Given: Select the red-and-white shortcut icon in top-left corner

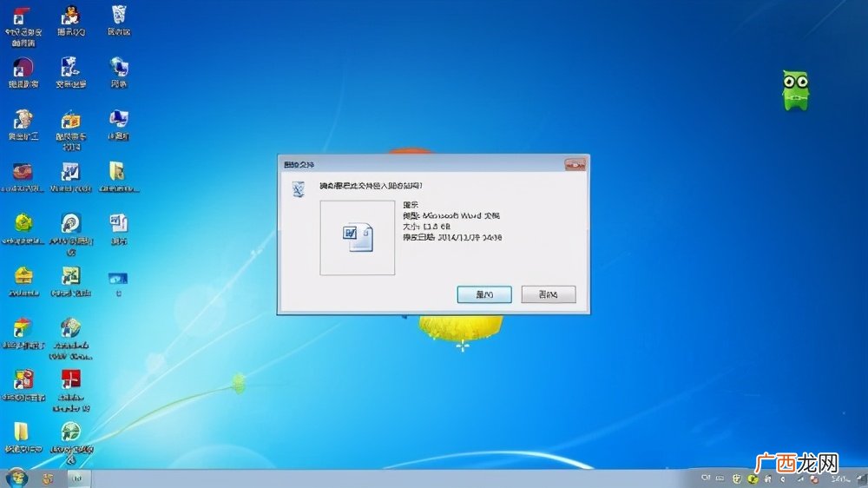Looking at the screenshot, I should coord(23,27).
